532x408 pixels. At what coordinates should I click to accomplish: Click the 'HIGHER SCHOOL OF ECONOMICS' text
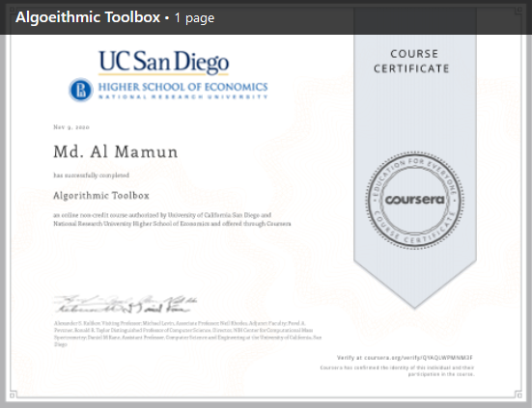coord(182,87)
